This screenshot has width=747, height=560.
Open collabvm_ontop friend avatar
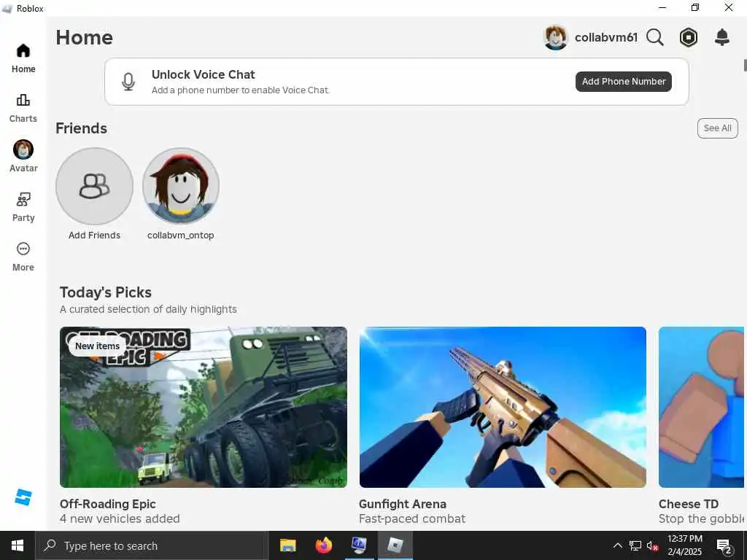pos(181,186)
